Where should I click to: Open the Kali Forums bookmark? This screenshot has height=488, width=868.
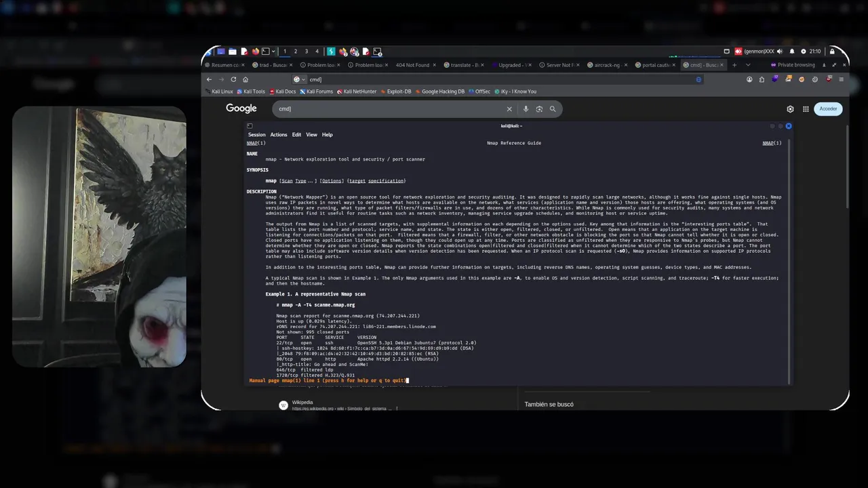click(316, 91)
